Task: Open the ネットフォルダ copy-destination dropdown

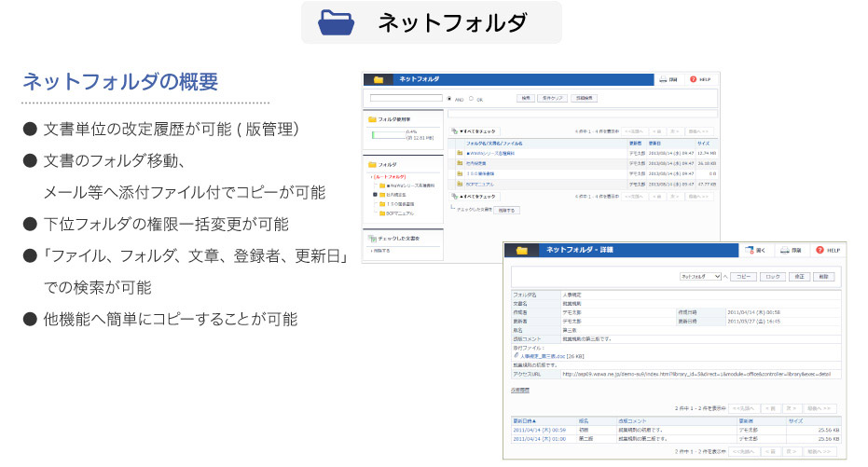Action: click(x=701, y=277)
